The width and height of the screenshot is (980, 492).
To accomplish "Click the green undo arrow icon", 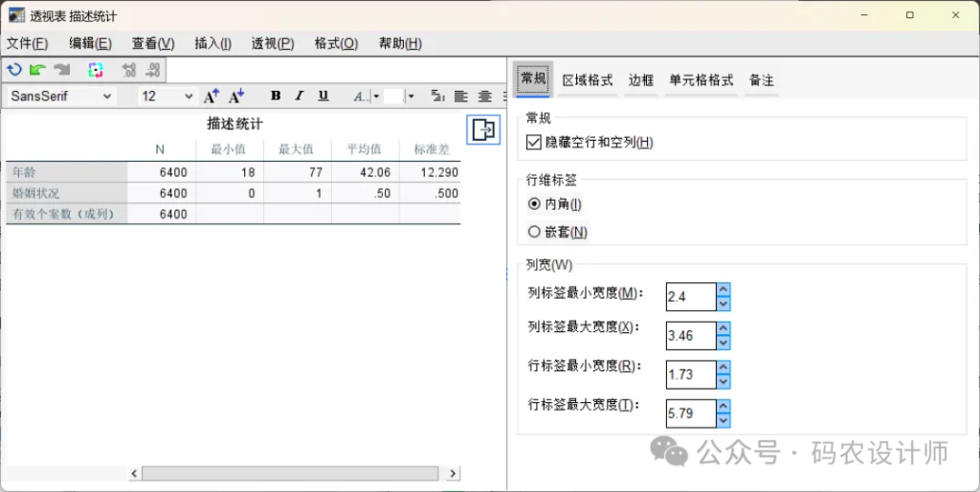I will 37,69.
